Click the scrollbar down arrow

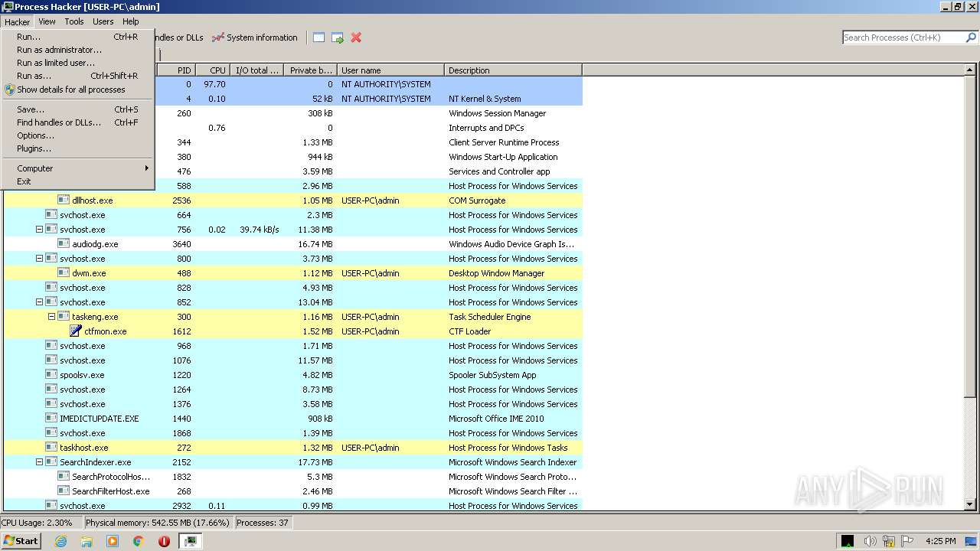click(970, 505)
